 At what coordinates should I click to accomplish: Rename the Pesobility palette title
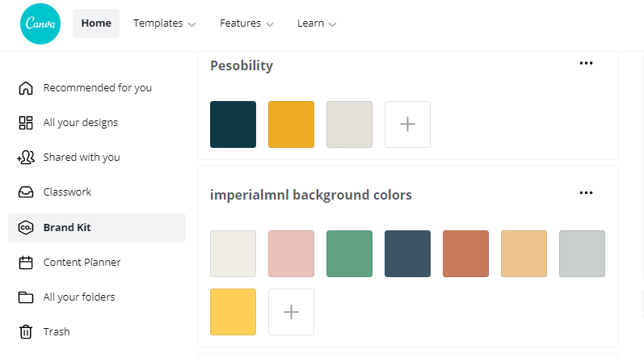pos(242,65)
